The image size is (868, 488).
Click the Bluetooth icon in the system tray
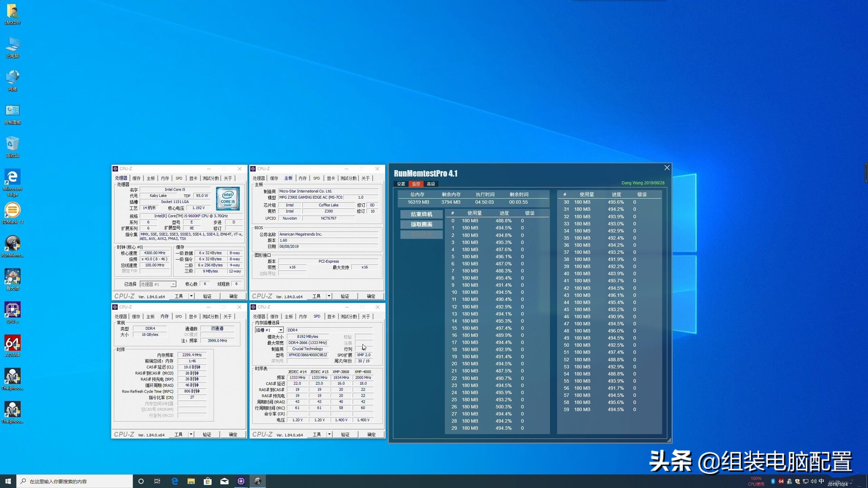[772, 481]
